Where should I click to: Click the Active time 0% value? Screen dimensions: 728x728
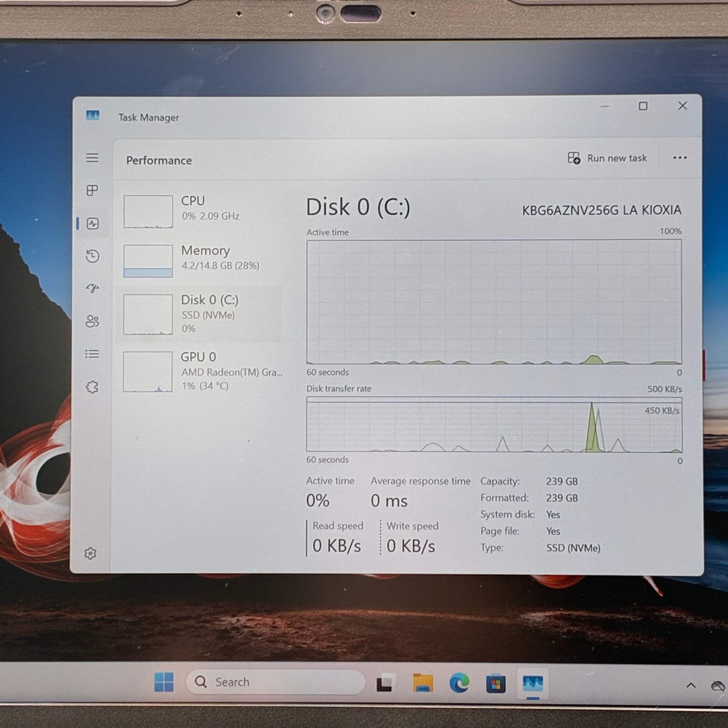318,500
